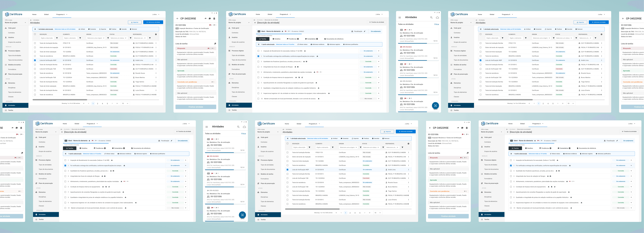Tap round scan button in bottom-row Atividades mobile screen
The image size is (644, 233).
[x=242, y=215]
